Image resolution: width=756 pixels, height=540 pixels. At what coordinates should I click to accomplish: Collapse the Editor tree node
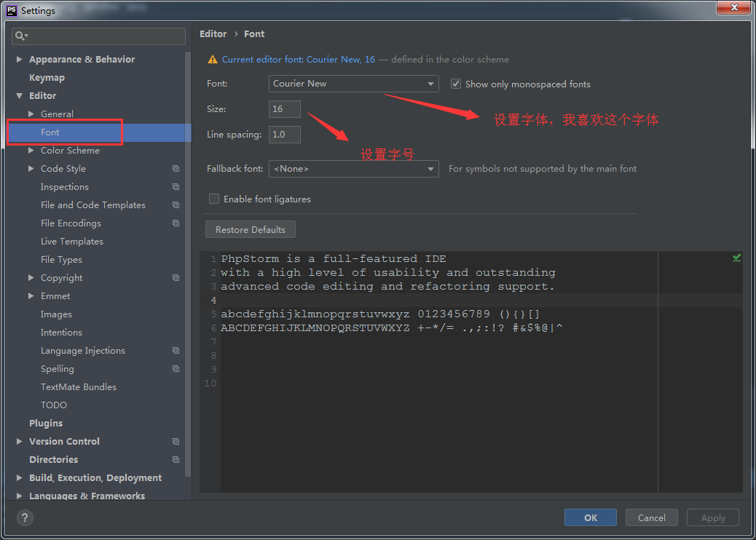click(x=19, y=96)
